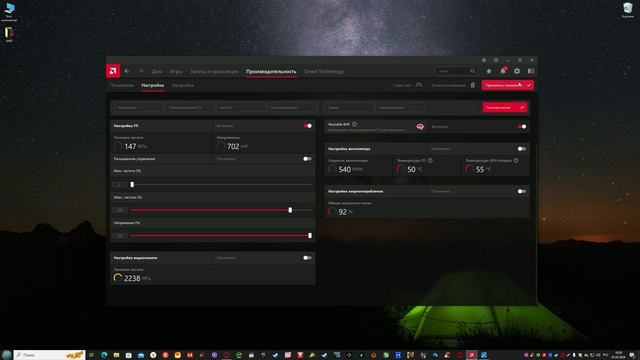Open the Smart Technology tab

(324, 71)
